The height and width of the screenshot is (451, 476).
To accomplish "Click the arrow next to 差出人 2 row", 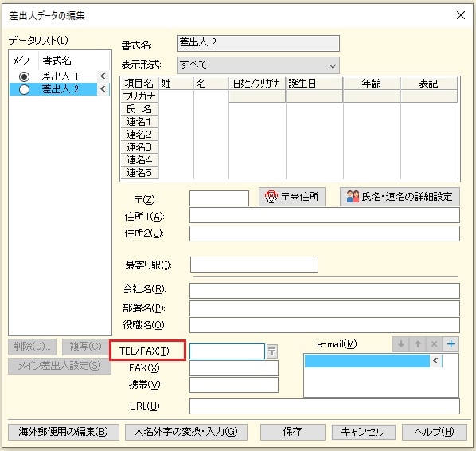I will pos(103,89).
